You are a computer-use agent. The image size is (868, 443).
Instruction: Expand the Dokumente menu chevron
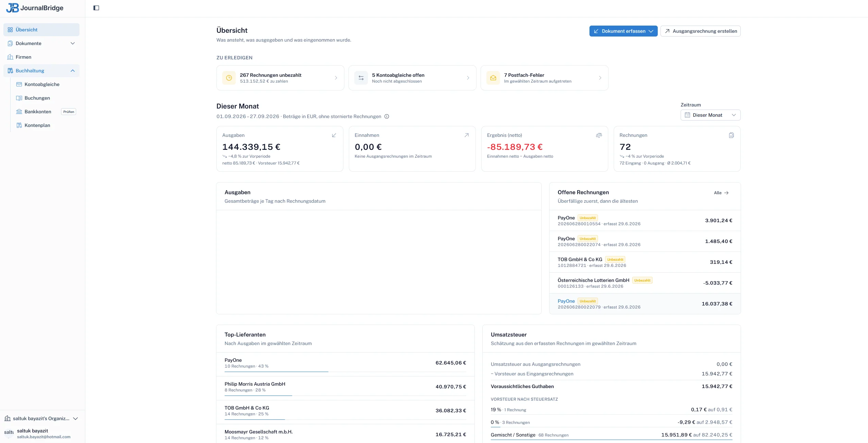tap(73, 43)
